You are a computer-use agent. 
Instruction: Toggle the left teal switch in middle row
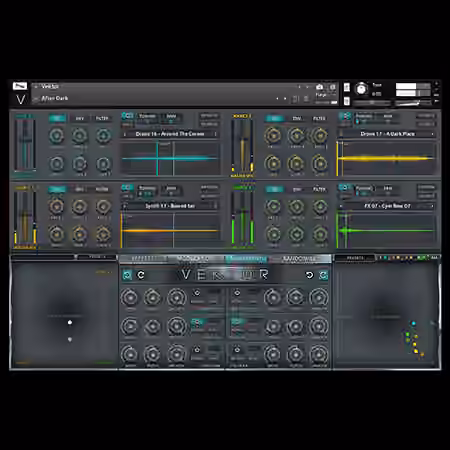pos(197,322)
